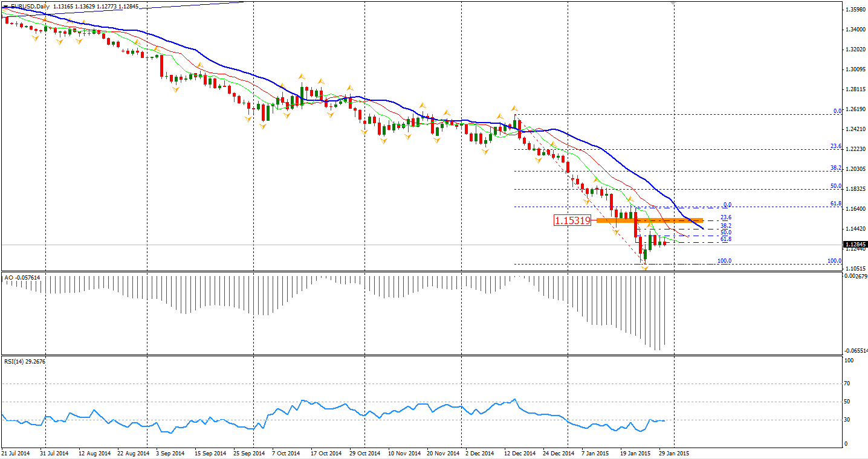Click the 1.34000 price scale value
The height and width of the screenshot is (459, 868).
pyautogui.click(x=855, y=30)
